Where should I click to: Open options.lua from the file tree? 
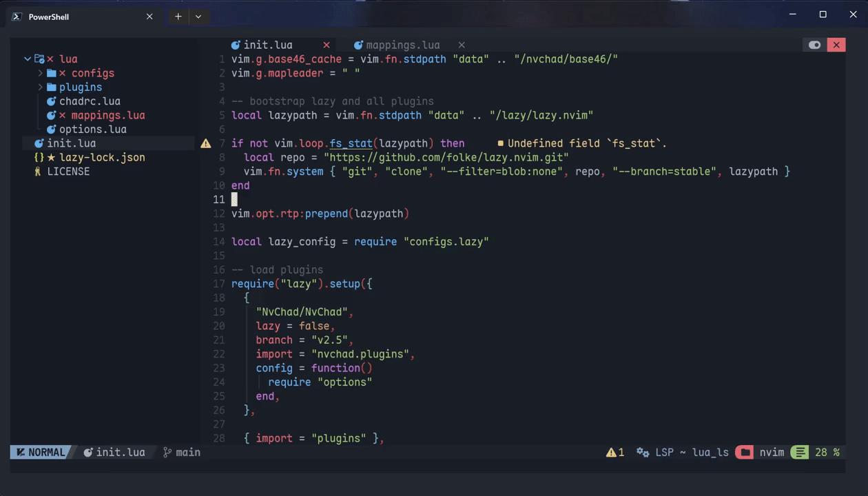[92, 130]
